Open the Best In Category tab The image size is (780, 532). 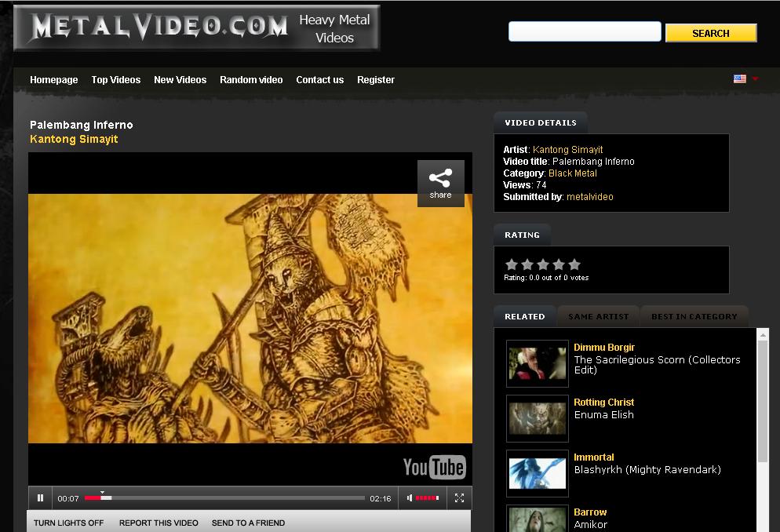694,315
